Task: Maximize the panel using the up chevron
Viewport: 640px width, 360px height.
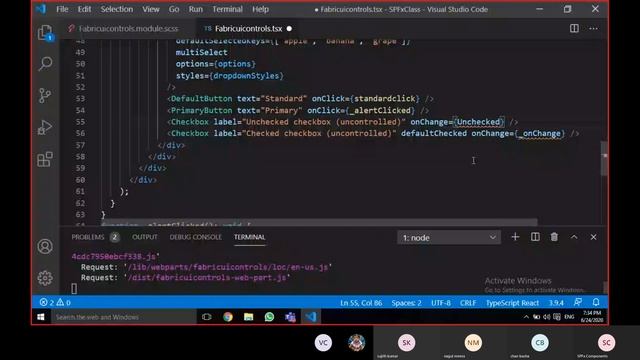Action: pyautogui.click(x=574, y=237)
